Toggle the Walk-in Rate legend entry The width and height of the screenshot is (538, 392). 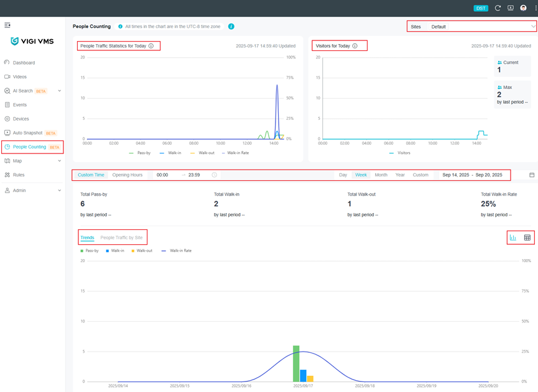pyautogui.click(x=179, y=250)
